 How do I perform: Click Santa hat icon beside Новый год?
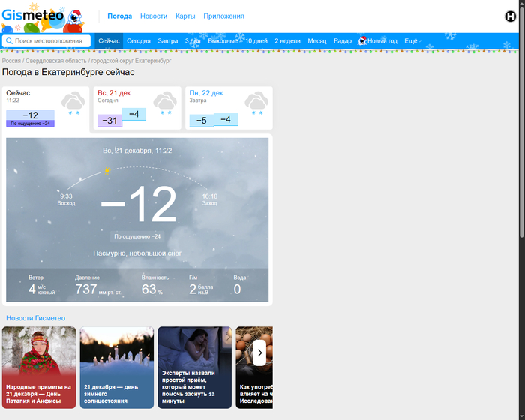pos(363,41)
